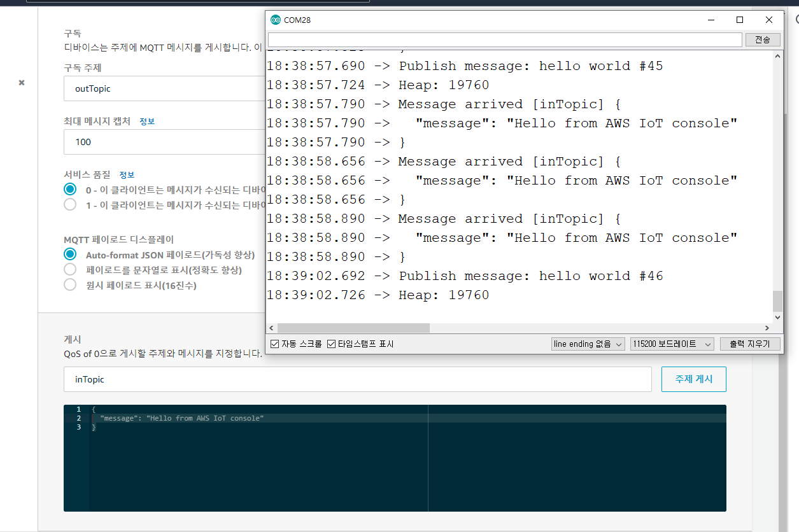Close the COM28 serial monitor window
799x532 pixels.
coord(769,20)
